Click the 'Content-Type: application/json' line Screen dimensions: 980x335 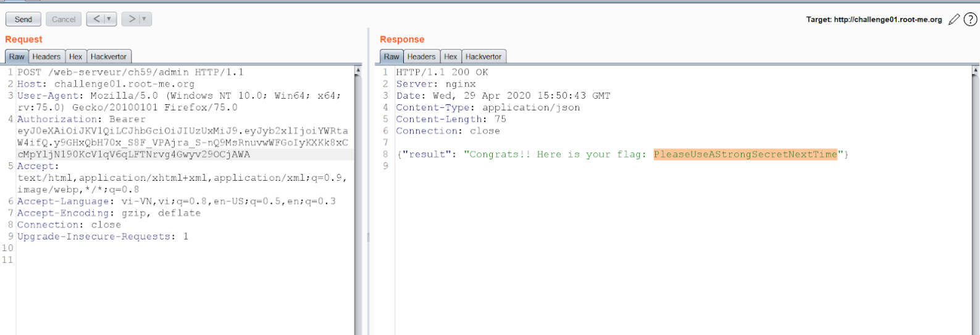pyautogui.click(x=488, y=107)
